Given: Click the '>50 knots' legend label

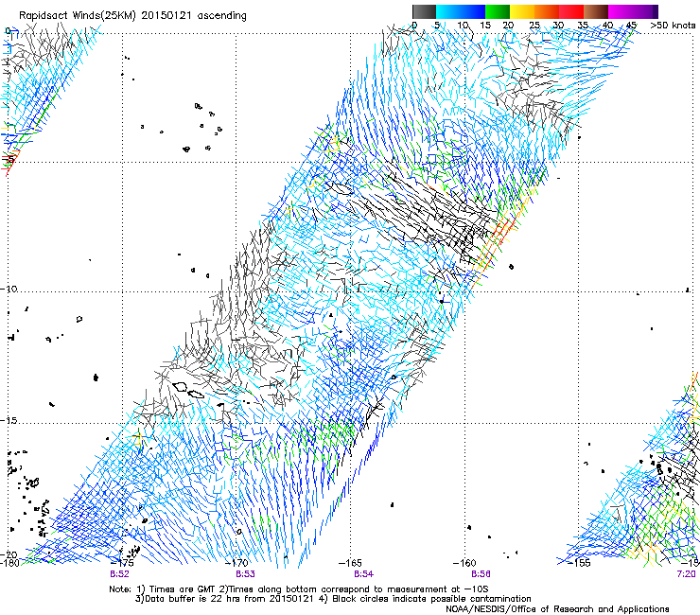Looking at the screenshot, I should tap(673, 25).
